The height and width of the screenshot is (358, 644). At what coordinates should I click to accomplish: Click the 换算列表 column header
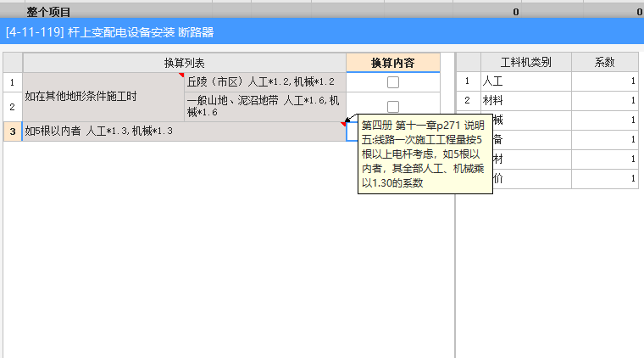(185, 63)
